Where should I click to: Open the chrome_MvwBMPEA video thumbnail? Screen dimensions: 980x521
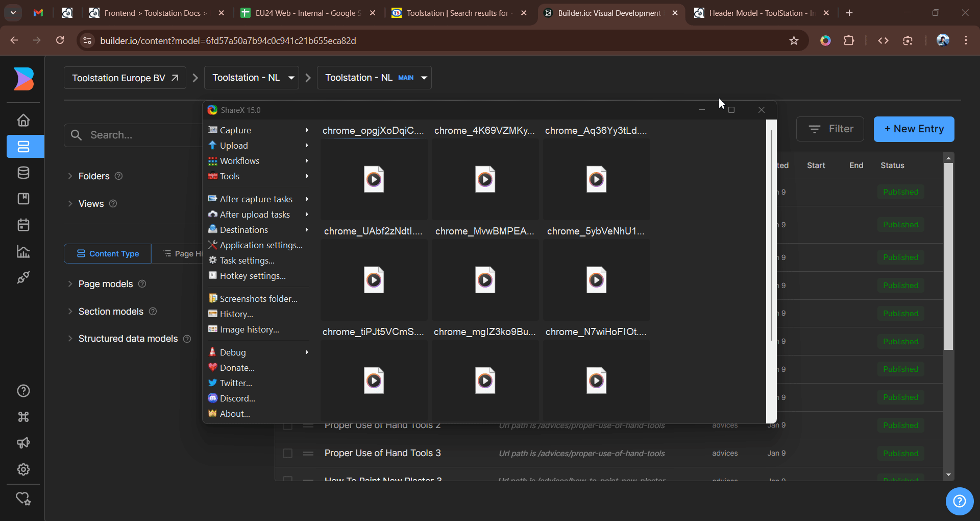485,280
